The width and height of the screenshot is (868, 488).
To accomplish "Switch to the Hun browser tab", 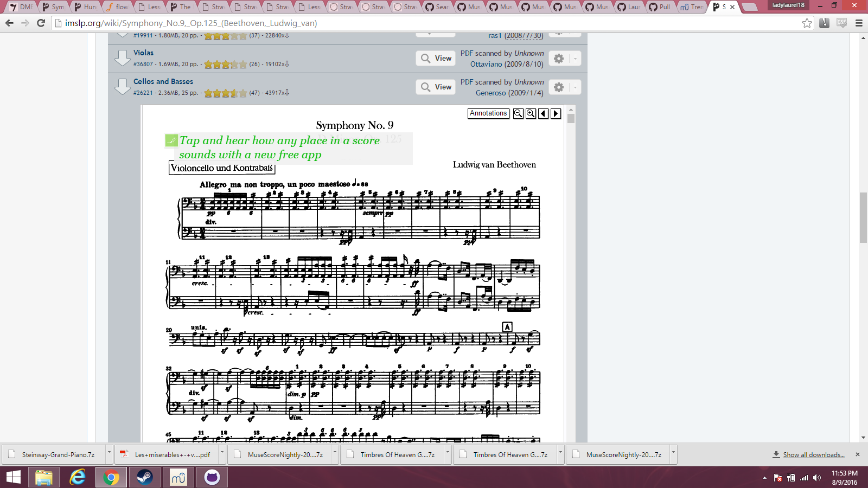I will 85,7.
